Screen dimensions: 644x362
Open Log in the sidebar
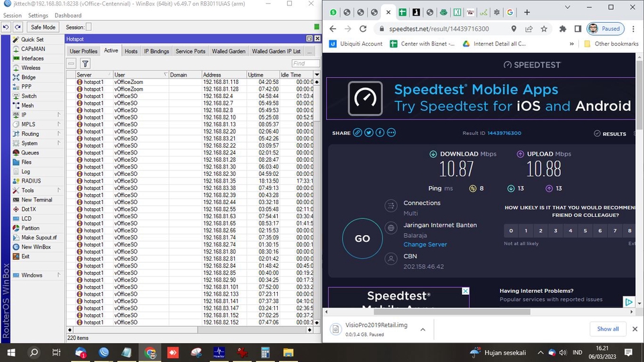click(25, 171)
